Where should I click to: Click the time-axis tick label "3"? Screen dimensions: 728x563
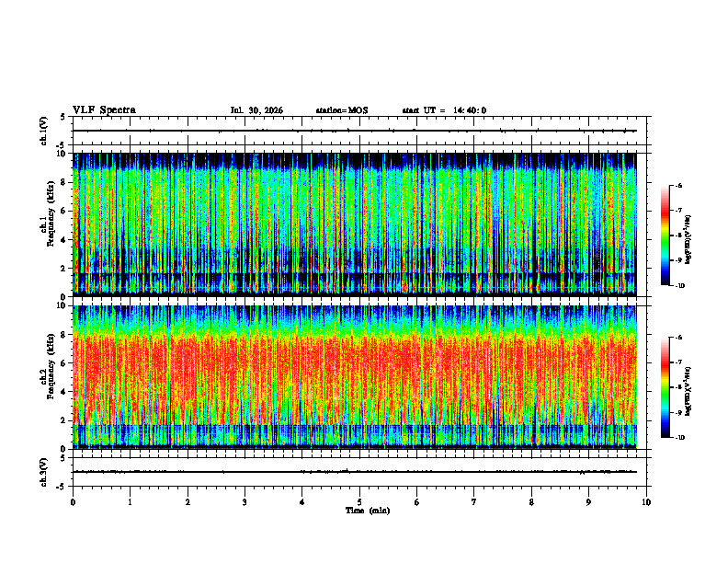(x=245, y=502)
